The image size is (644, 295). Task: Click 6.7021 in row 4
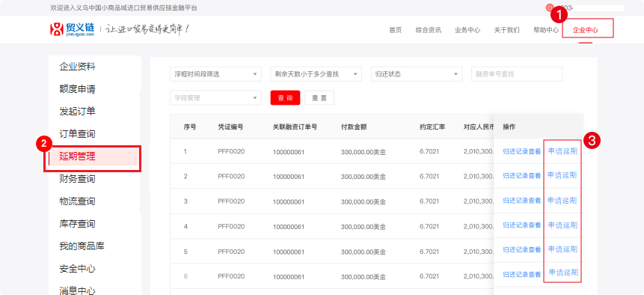[429, 226]
